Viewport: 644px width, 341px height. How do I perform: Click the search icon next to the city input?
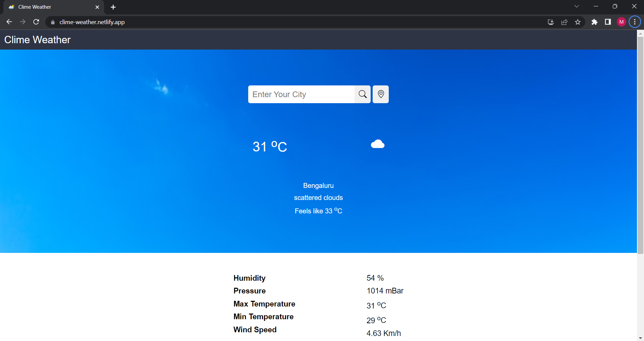pos(362,94)
